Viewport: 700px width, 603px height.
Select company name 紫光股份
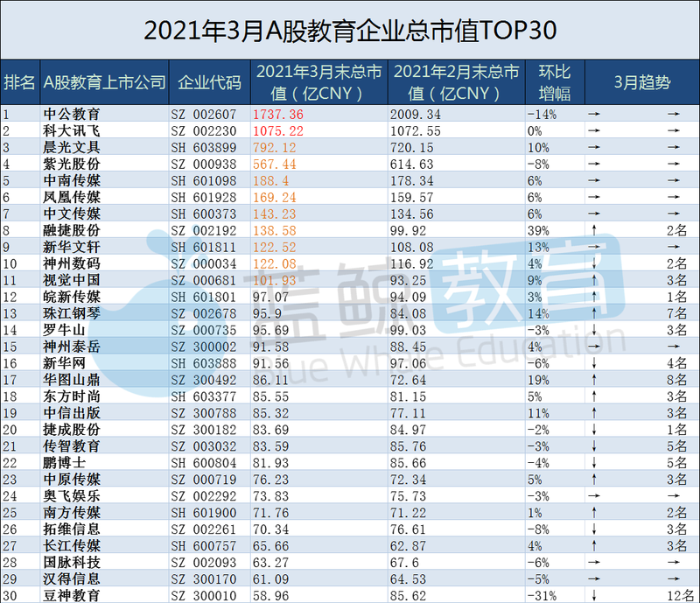(x=72, y=164)
